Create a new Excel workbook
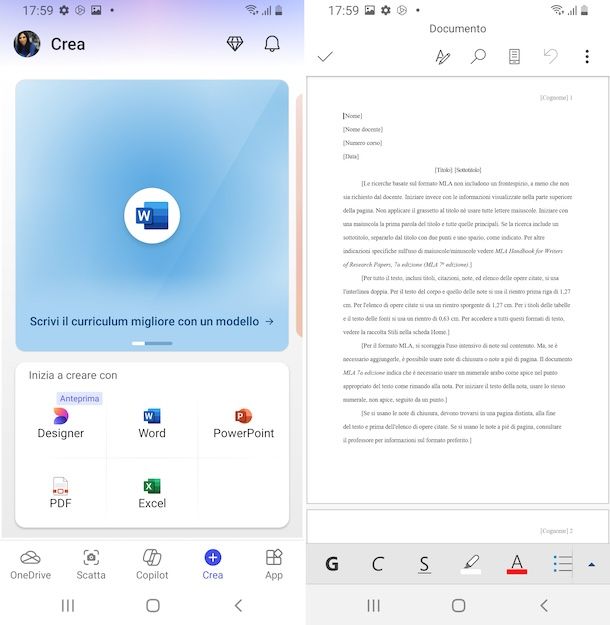This screenshot has width=610, height=625. 152,493
